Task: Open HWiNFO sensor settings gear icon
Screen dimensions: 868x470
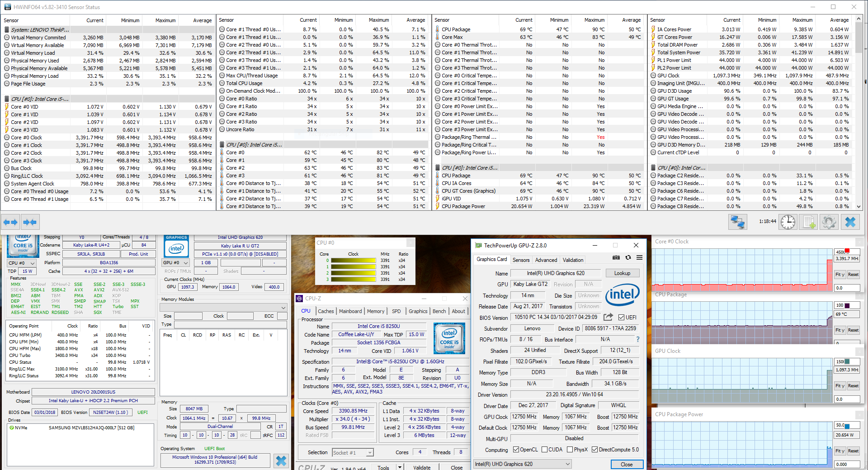Action: (829, 222)
